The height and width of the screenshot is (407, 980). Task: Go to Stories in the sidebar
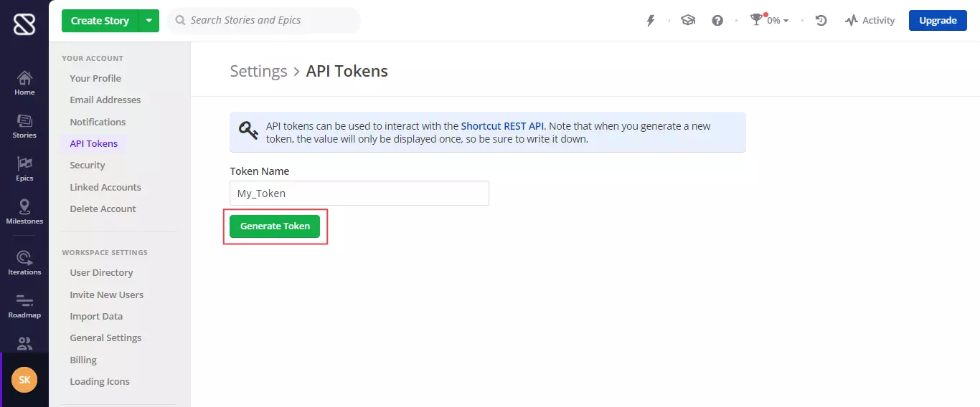24,126
